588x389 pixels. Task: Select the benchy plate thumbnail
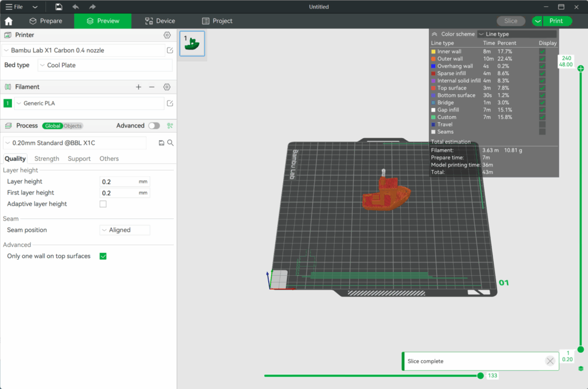point(192,43)
